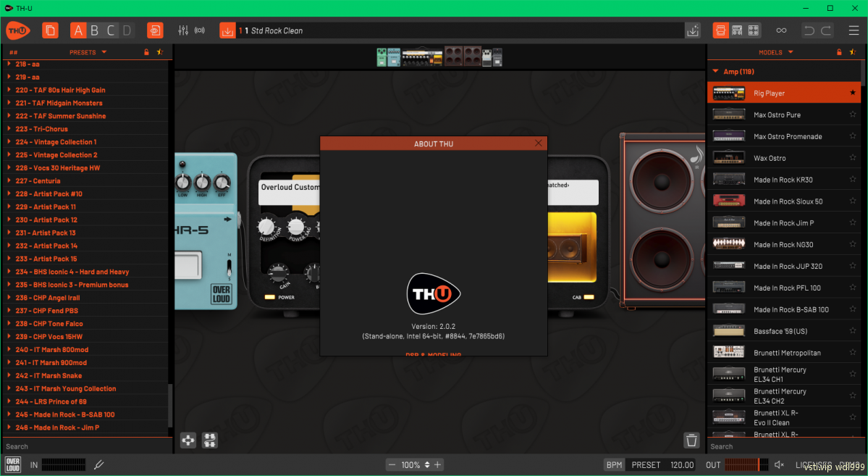
Task: Open the mixer sliders icon
Action: pyautogui.click(x=183, y=30)
